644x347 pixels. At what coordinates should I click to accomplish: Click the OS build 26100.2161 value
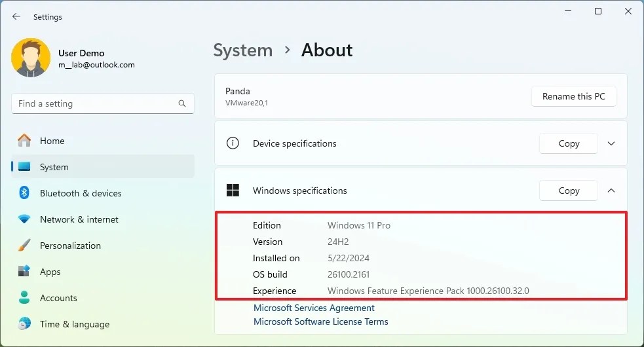pyautogui.click(x=349, y=274)
